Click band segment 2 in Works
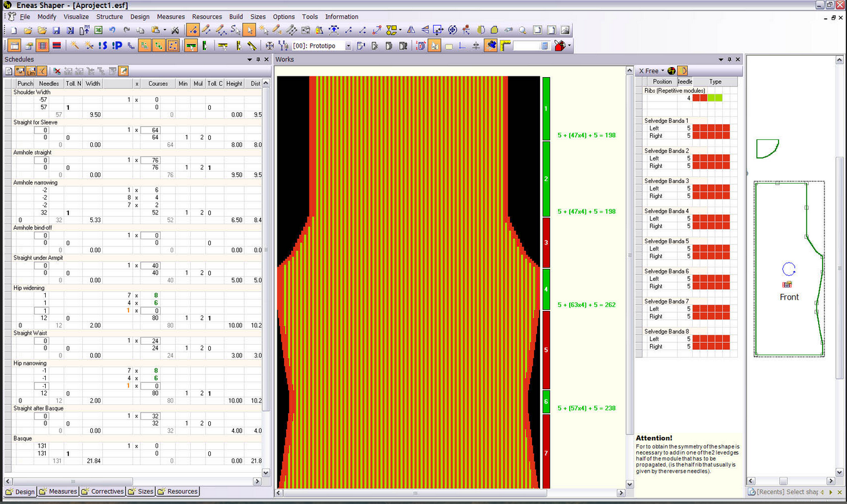This screenshot has width=847, height=504. (x=546, y=179)
